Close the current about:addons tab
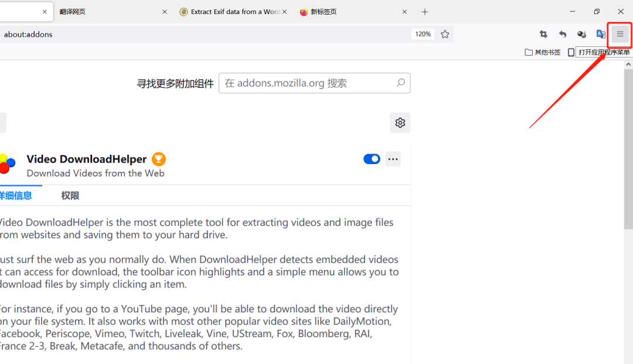Viewport: 633px width, 364px height. [x=45, y=12]
